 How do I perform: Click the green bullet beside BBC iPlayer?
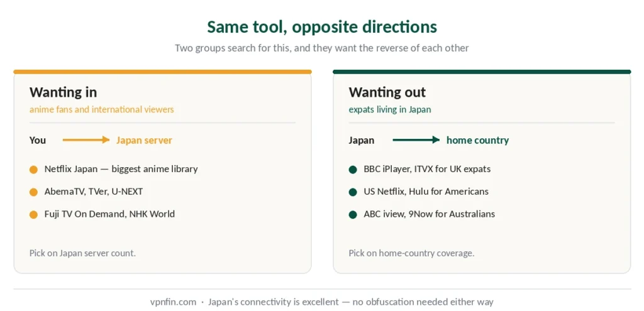353,170
